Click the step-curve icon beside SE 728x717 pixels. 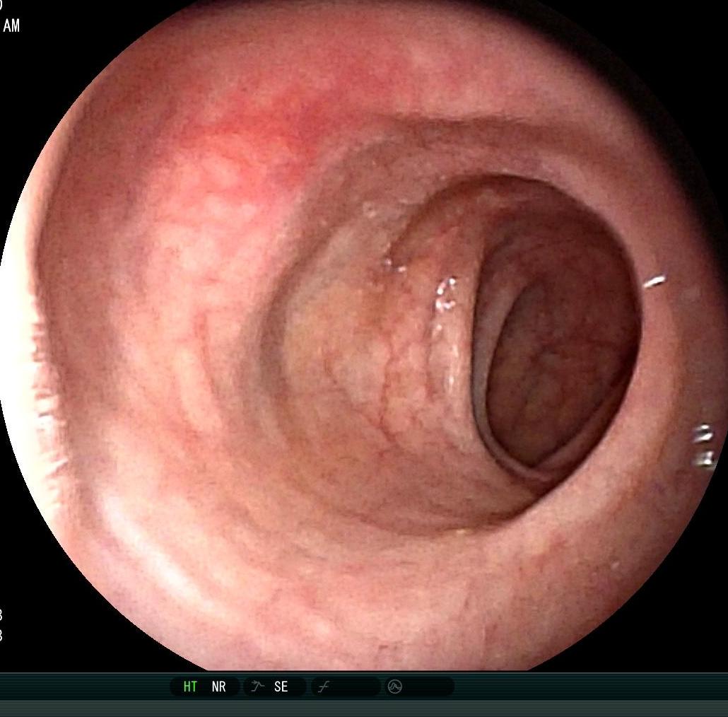(258, 686)
